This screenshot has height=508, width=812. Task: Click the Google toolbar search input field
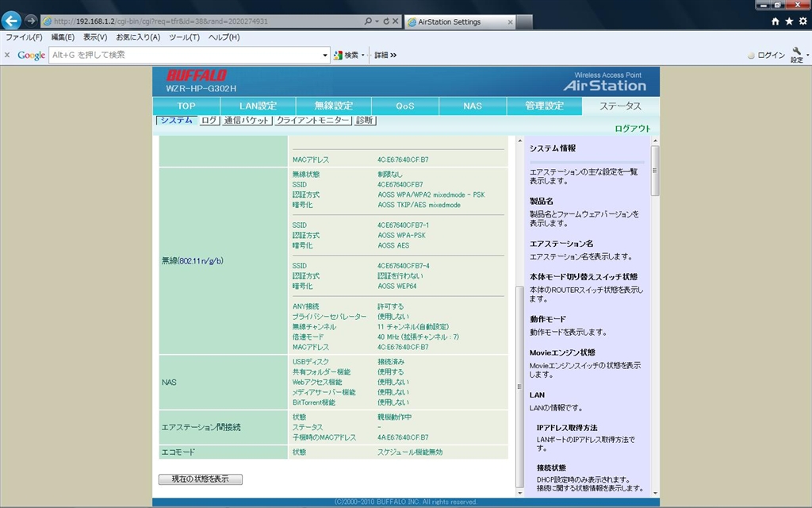point(186,56)
